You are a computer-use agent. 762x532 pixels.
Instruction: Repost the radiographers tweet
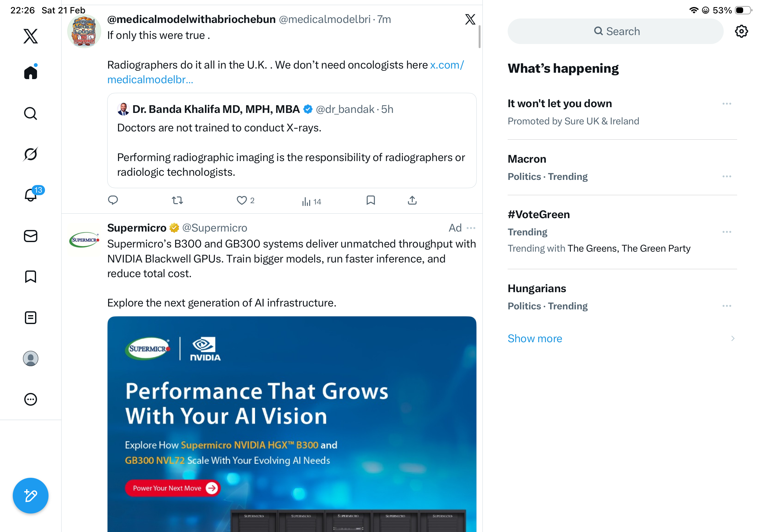(x=177, y=200)
